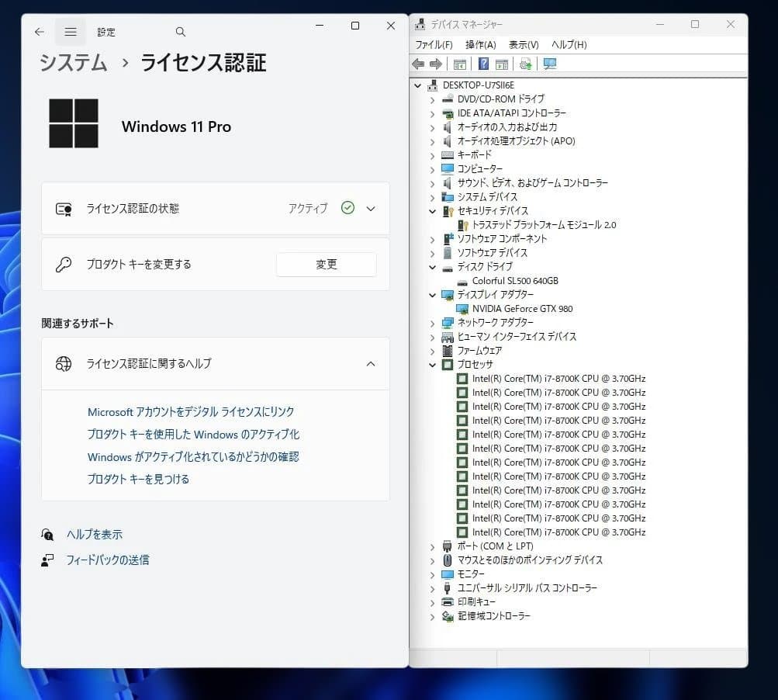The image size is (778, 700).
Task: Collapse the ライセンス認証に関するヘルプ section
Action: [371, 364]
